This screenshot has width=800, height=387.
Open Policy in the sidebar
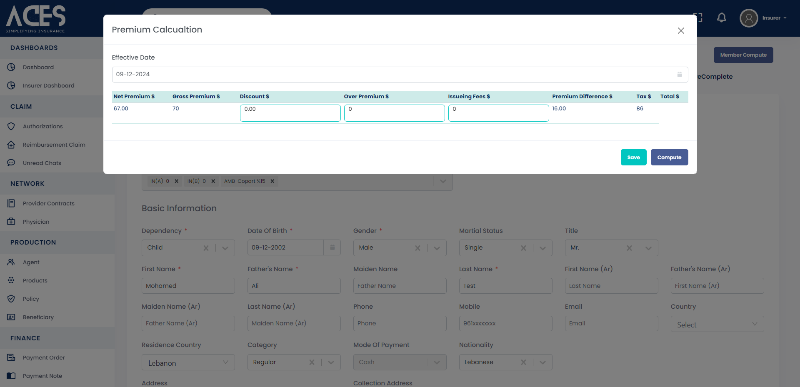(x=31, y=299)
